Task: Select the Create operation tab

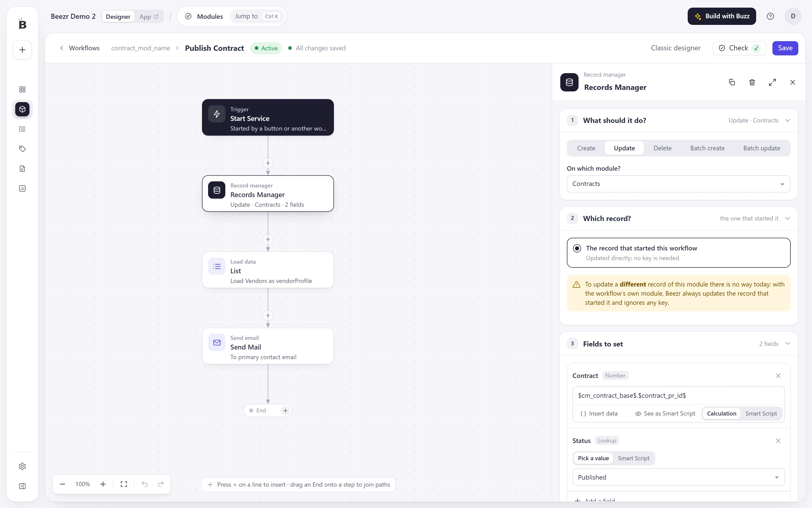Action: [x=586, y=148]
